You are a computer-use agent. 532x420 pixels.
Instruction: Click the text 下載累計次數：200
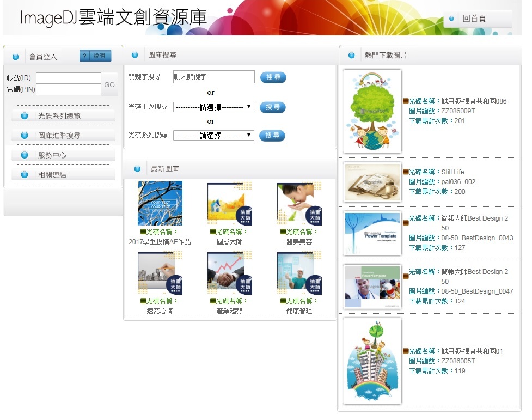click(x=437, y=192)
